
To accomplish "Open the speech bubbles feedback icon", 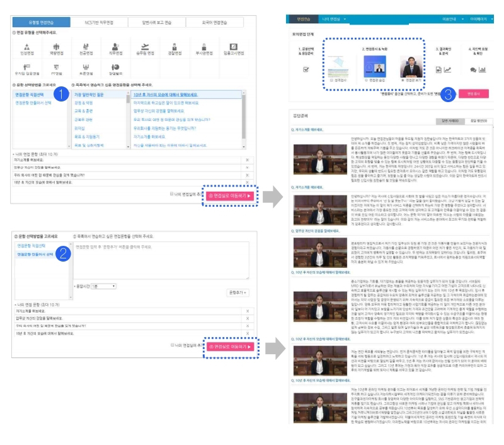I will (x=473, y=70).
